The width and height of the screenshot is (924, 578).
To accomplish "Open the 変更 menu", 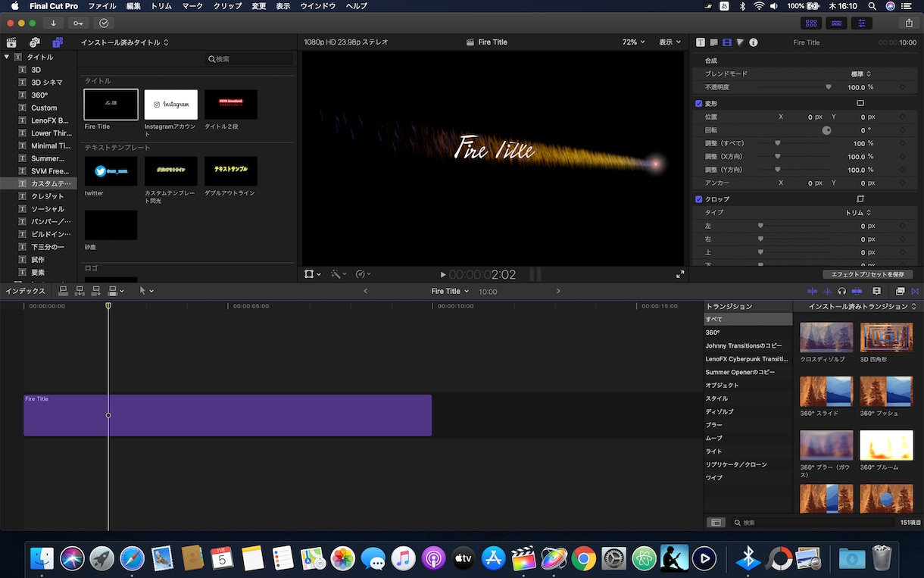I will [x=259, y=6].
